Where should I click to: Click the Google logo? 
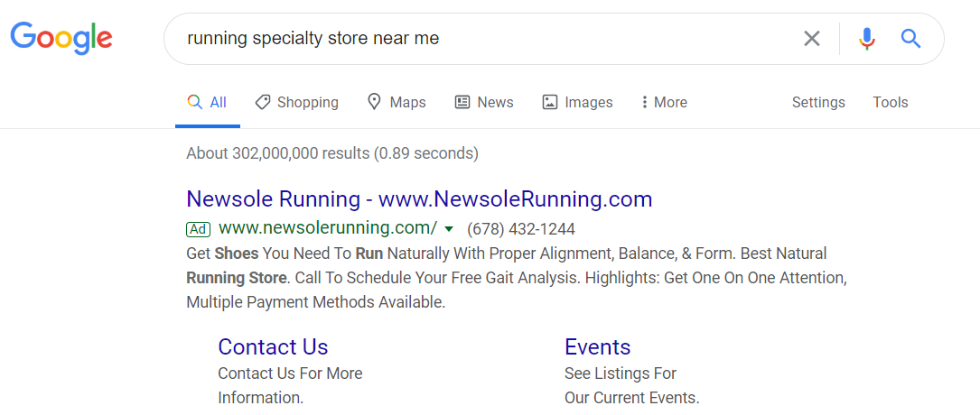[x=61, y=38]
